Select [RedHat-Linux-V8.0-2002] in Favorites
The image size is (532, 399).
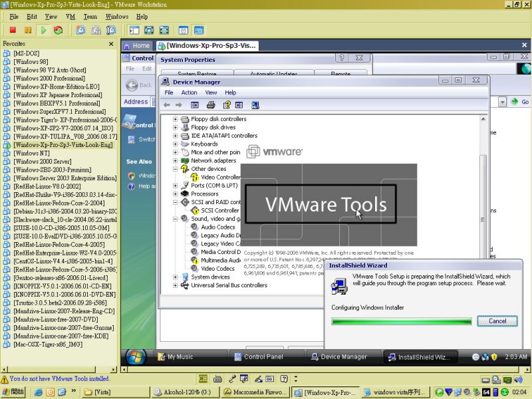[47, 186]
